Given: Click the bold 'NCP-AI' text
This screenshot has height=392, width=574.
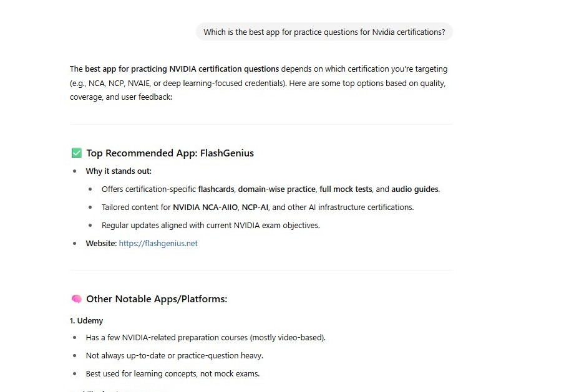Looking at the screenshot, I should (255, 208).
